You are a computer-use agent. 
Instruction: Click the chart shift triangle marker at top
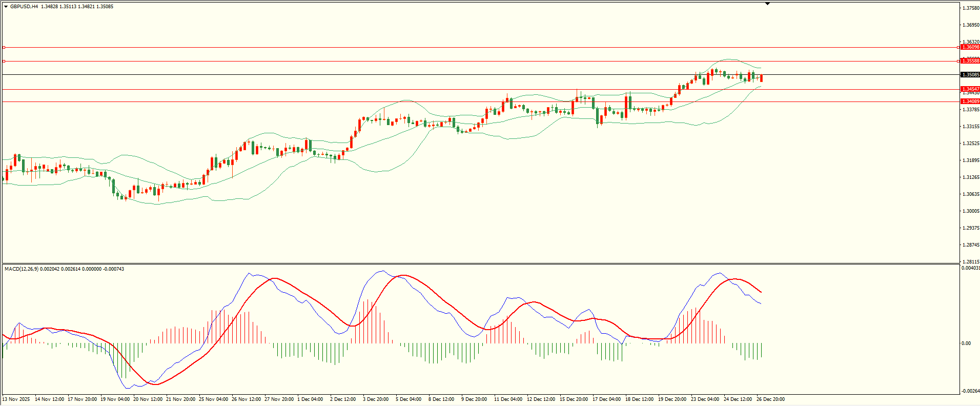[767, 4]
